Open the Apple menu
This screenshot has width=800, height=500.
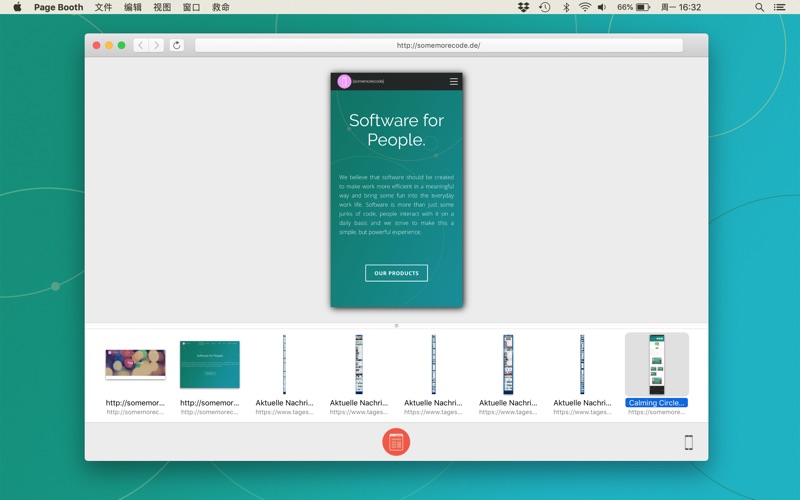coord(17,7)
